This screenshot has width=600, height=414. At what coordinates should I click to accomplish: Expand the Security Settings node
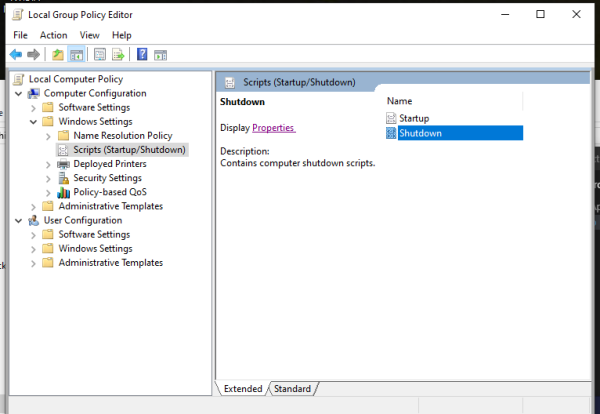pyautogui.click(x=48, y=178)
